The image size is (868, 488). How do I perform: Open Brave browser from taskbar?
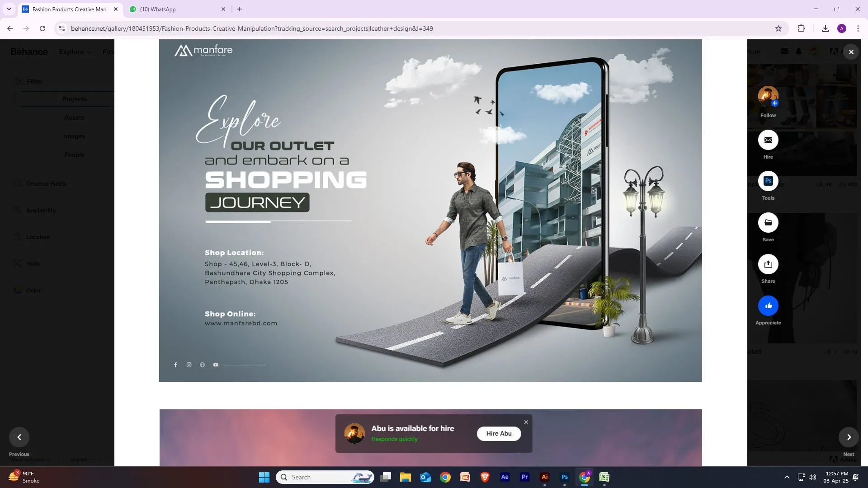[485, 477]
